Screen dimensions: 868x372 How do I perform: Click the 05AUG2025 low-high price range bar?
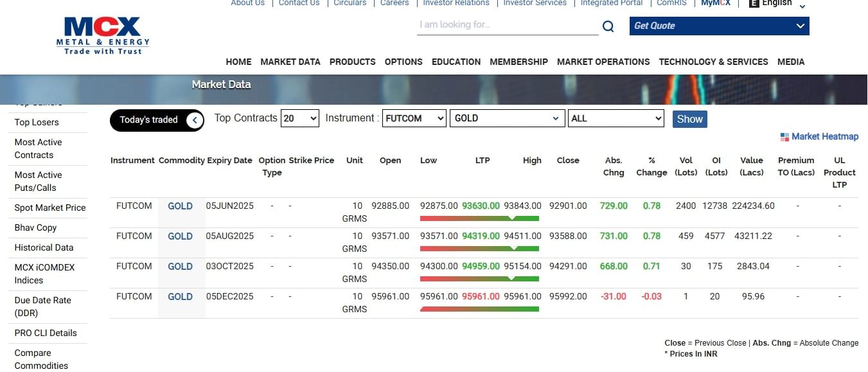click(x=479, y=249)
